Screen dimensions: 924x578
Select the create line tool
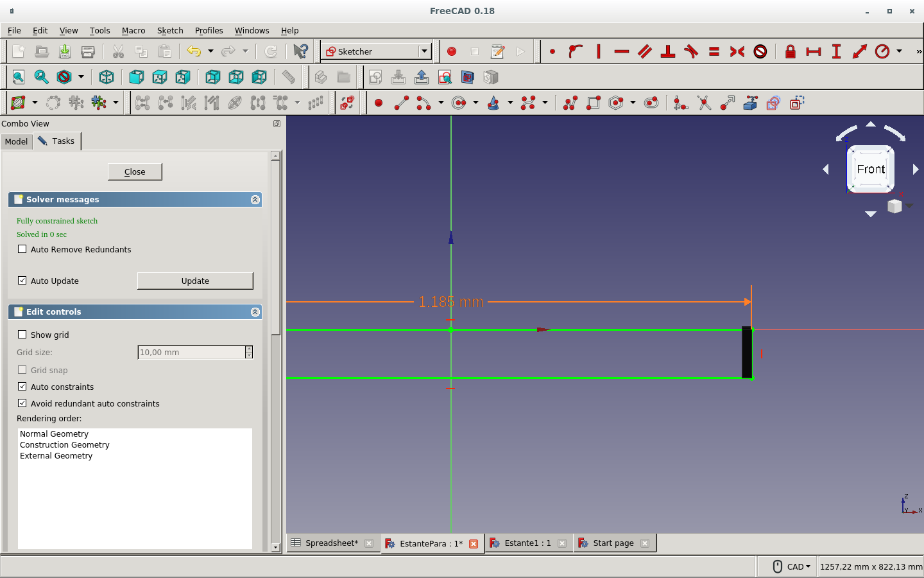point(402,103)
